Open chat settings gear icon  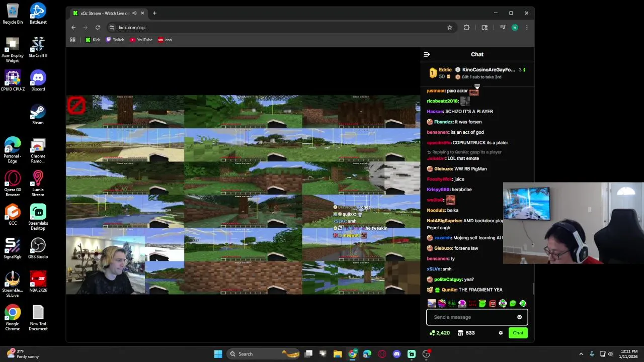pos(501,333)
